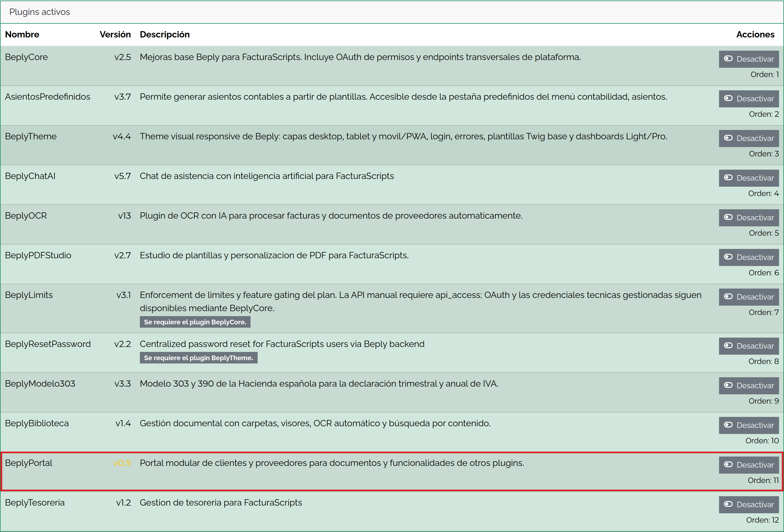Click the 'Se requiere el plugin BeplyTheme.' badge
This screenshot has width=784, height=532.
[198, 358]
